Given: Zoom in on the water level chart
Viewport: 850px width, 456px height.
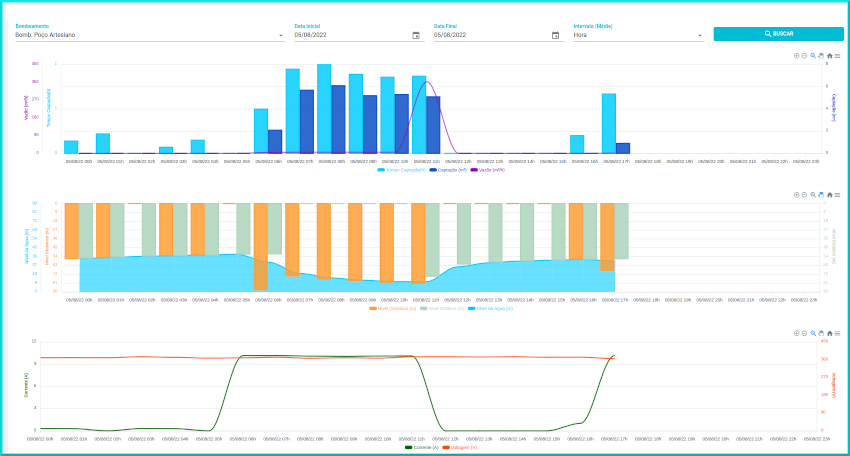Looking at the screenshot, I should click(x=796, y=195).
